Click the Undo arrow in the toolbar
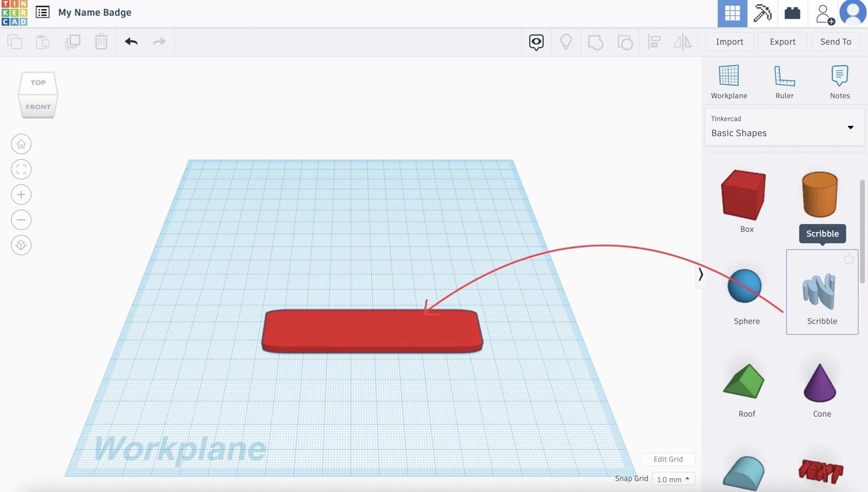The width and height of the screenshot is (868, 492). pyautogui.click(x=131, y=42)
